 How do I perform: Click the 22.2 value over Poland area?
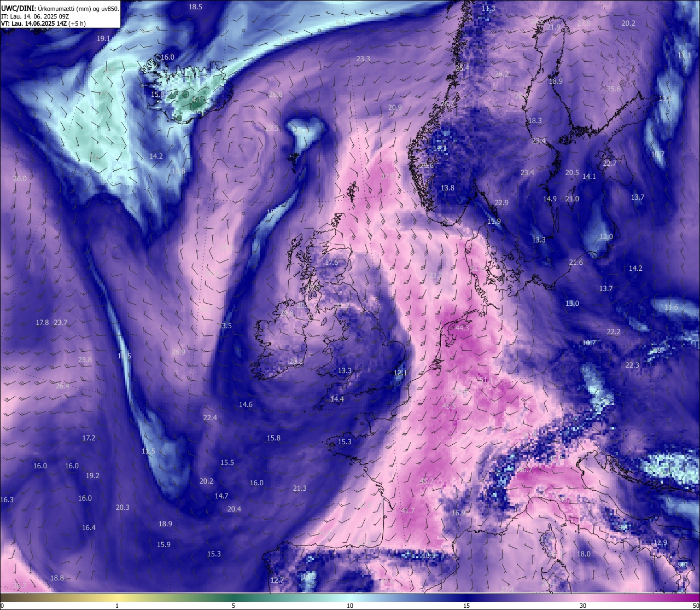coord(614,332)
